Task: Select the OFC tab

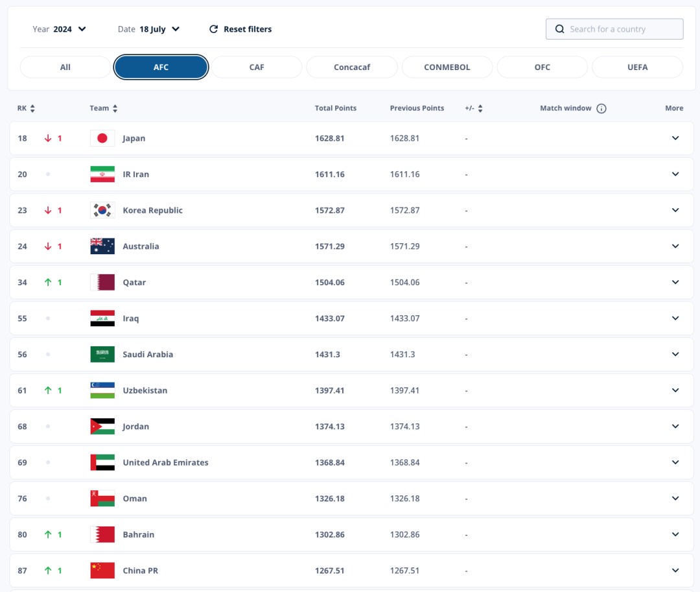Action: point(542,67)
